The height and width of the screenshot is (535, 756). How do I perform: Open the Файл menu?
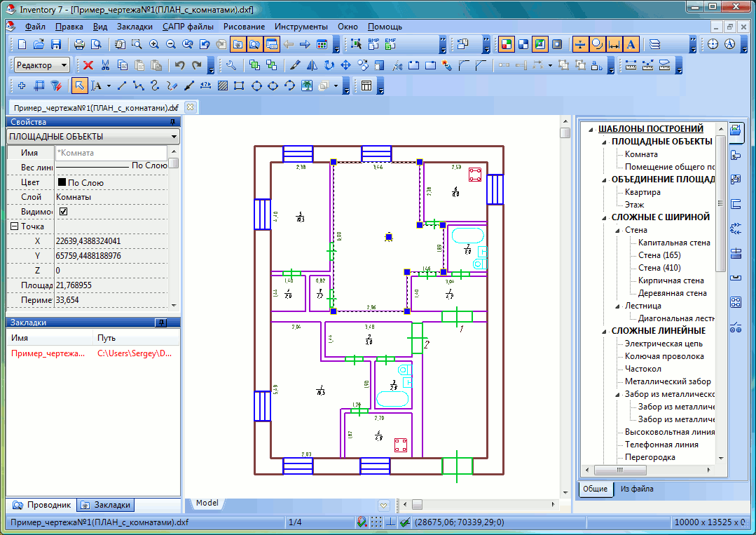click(35, 27)
